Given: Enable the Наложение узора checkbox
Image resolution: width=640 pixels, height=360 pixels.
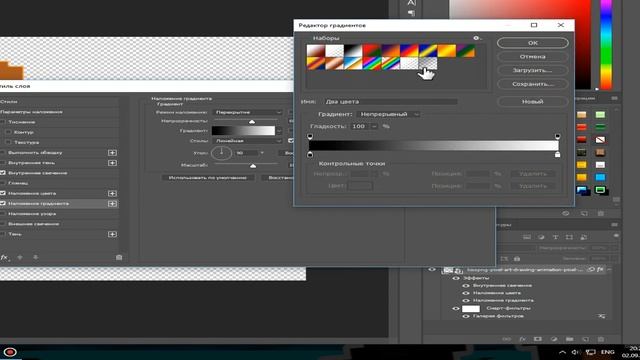Looking at the screenshot, I should [x=3, y=214].
